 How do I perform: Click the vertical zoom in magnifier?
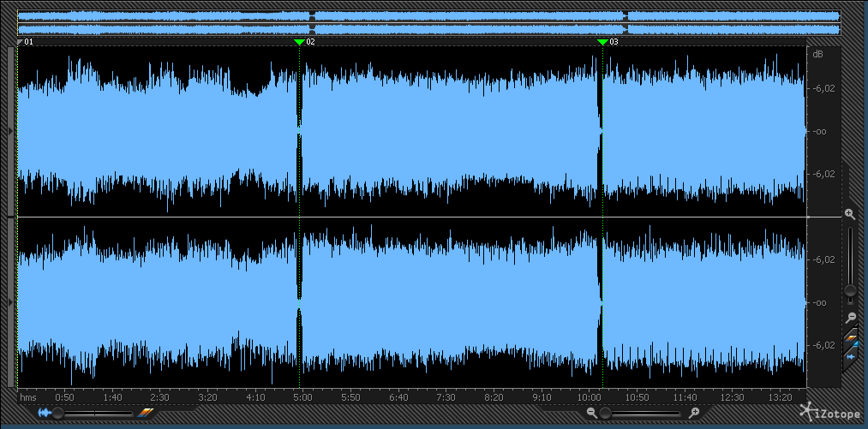pyautogui.click(x=849, y=213)
